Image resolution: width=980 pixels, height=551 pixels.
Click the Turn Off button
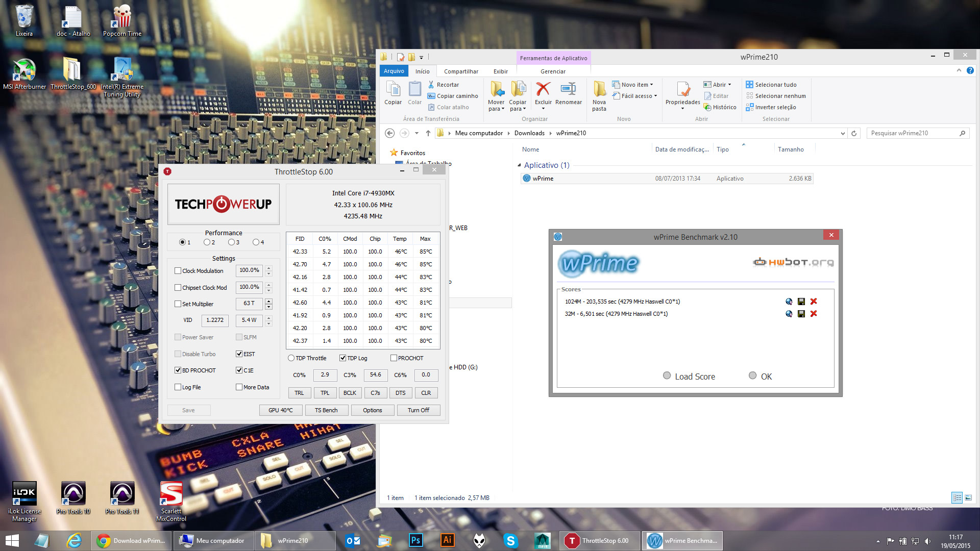click(419, 410)
